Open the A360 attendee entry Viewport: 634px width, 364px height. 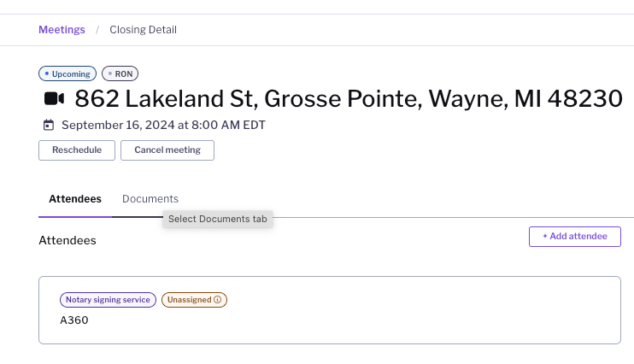74,320
